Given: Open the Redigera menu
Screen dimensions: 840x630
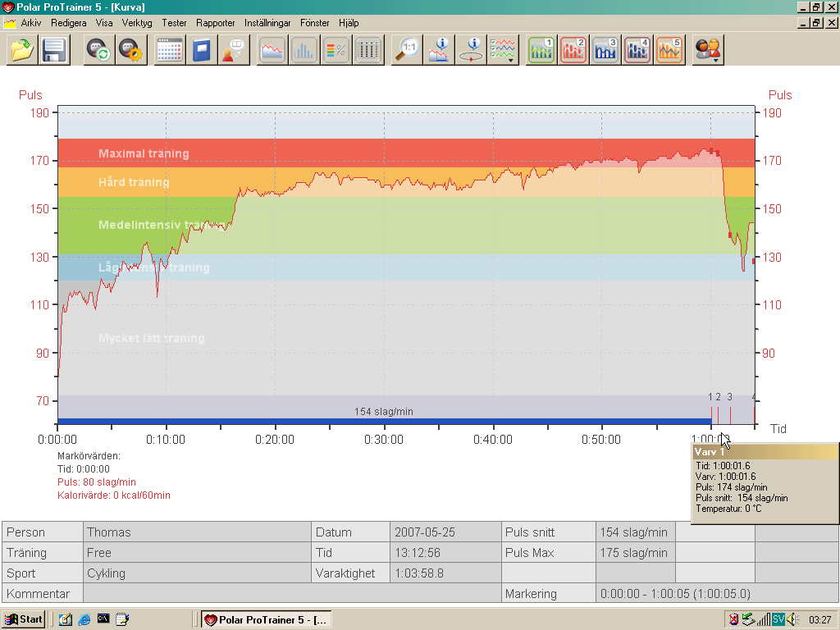Looking at the screenshot, I should [x=69, y=23].
